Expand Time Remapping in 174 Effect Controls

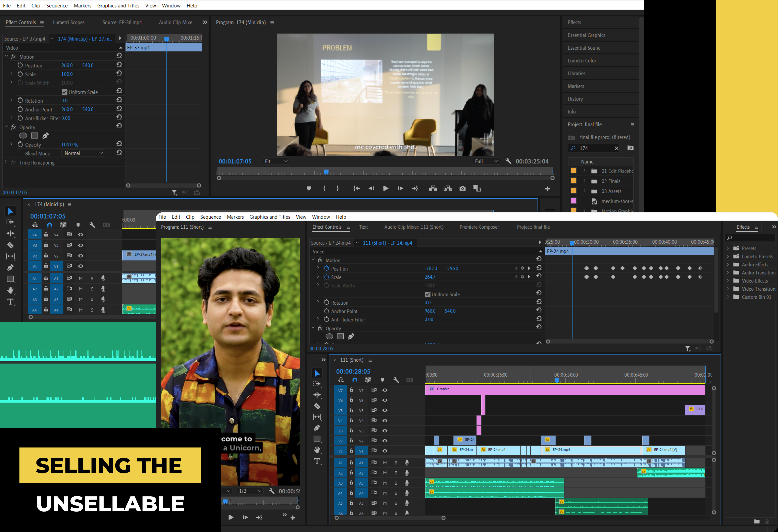[6, 162]
